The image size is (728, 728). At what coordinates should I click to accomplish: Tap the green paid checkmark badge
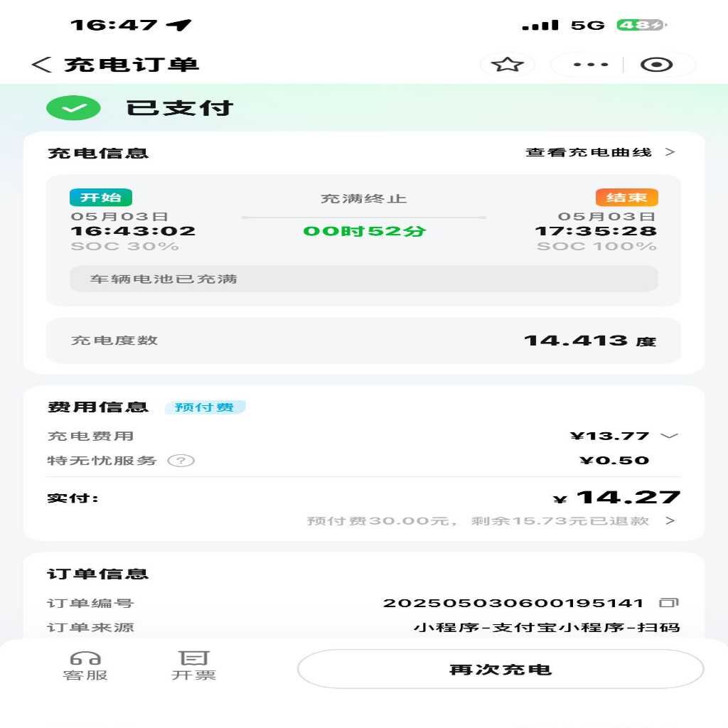[x=73, y=108]
